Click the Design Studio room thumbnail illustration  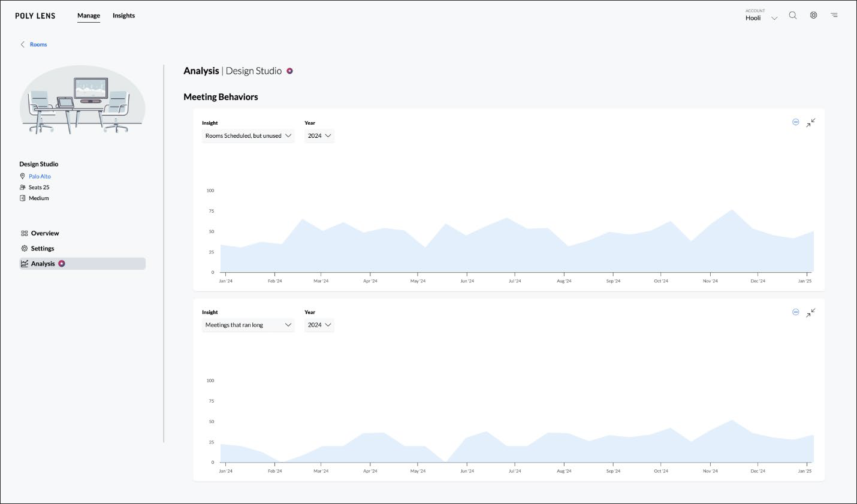click(82, 100)
